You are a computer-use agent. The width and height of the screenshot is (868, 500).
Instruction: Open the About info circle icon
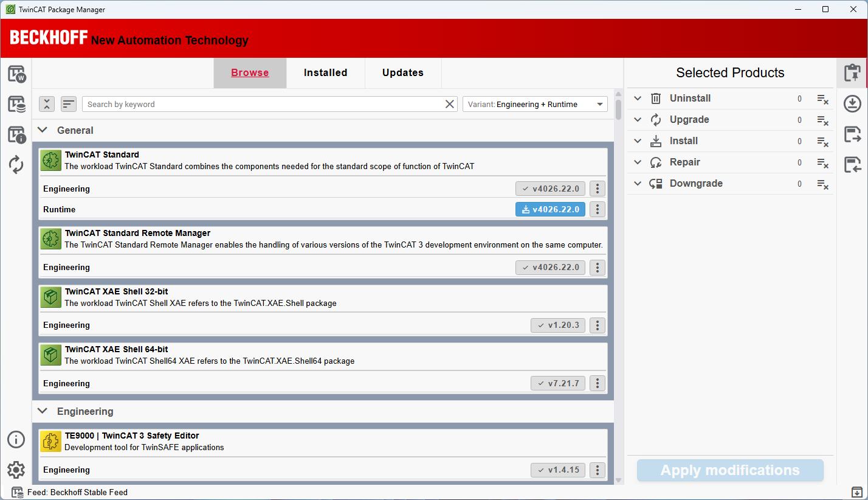tap(16, 440)
